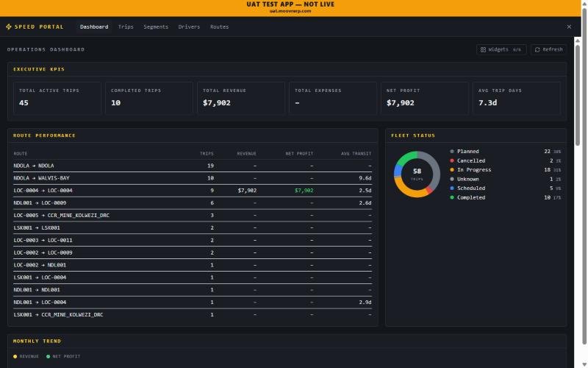The height and width of the screenshot is (368, 588).
Task: Select the LSK001 → LSK001 route row
Action: [193, 227]
